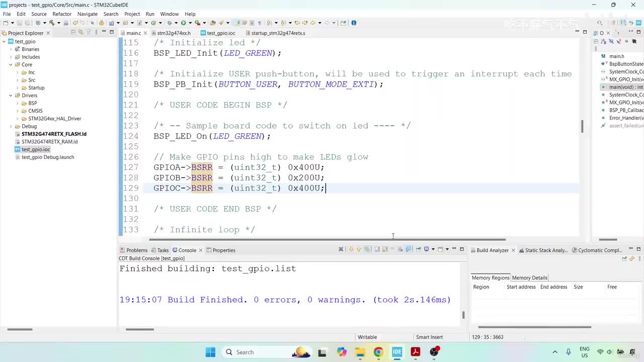Open Google Chrome from the taskbar
This screenshot has height=362, width=644.
point(378,352)
